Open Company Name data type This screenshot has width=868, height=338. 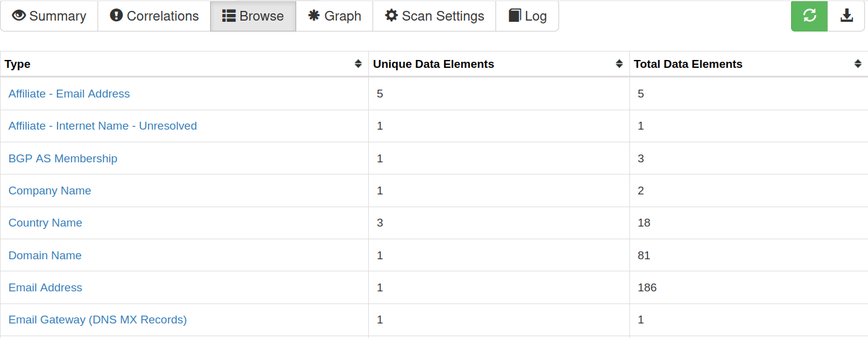coord(50,191)
